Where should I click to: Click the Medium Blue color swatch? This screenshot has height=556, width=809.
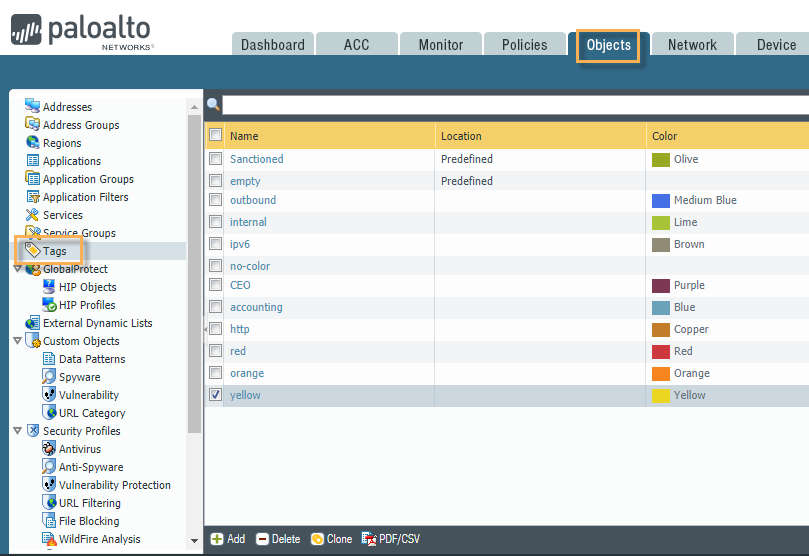point(660,200)
